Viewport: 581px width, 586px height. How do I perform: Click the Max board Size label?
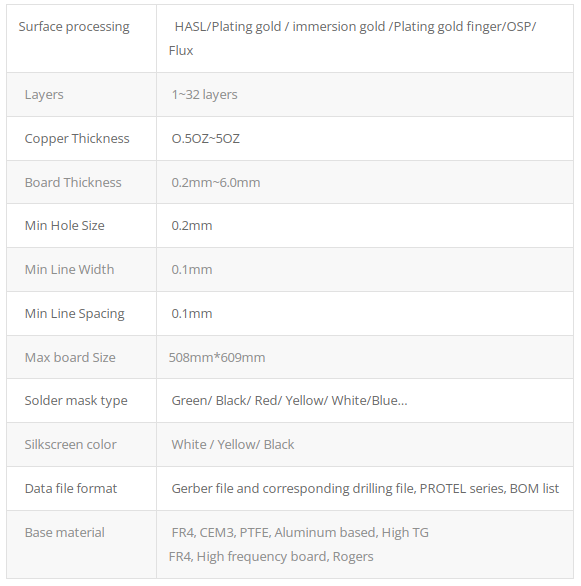pos(70,357)
